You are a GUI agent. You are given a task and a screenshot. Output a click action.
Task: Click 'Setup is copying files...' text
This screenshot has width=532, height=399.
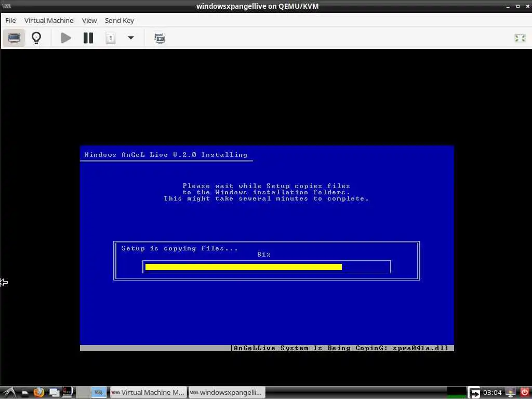coord(179,248)
